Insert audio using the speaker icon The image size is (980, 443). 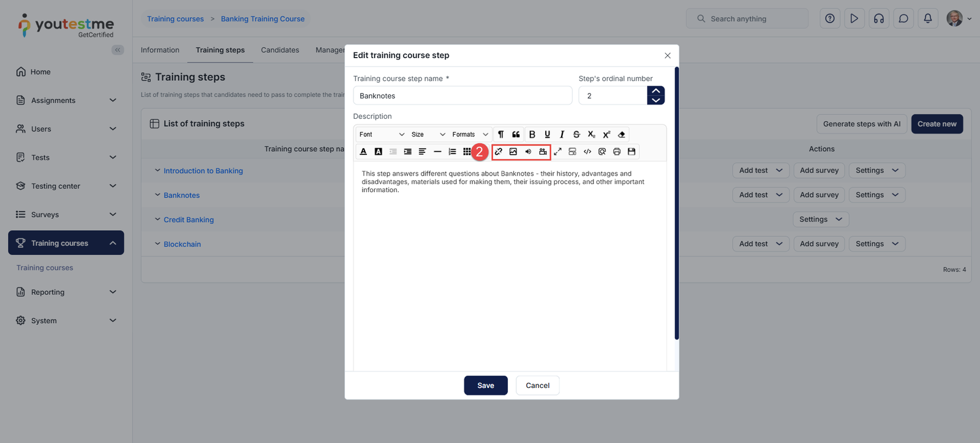(x=528, y=152)
